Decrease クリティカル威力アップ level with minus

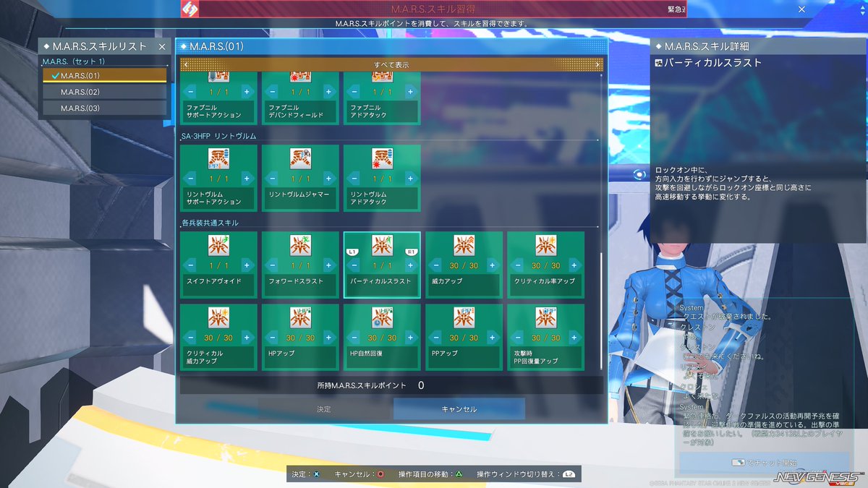point(191,338)
